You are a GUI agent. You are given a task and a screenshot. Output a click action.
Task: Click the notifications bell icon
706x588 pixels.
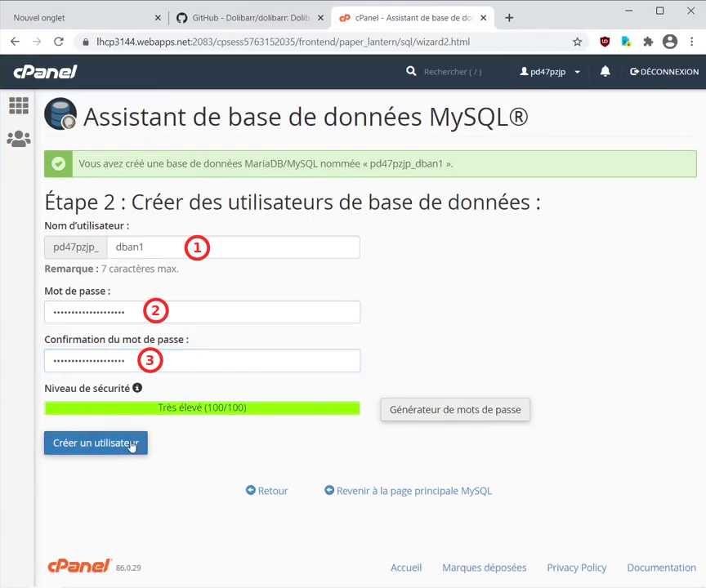click(x=605, y=72)
